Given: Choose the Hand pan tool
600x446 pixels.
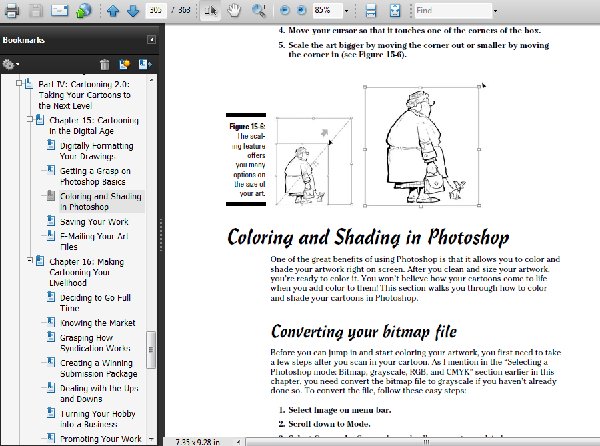Looking at the screenshot, I should (x=234, y=11).
